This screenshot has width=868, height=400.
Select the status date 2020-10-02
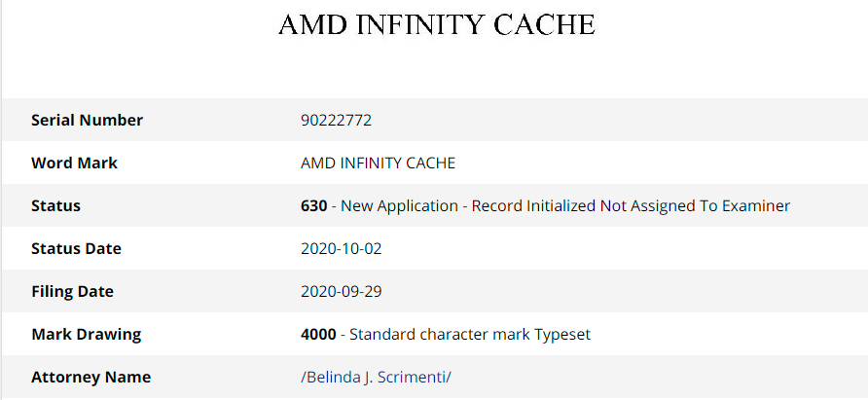341,249
